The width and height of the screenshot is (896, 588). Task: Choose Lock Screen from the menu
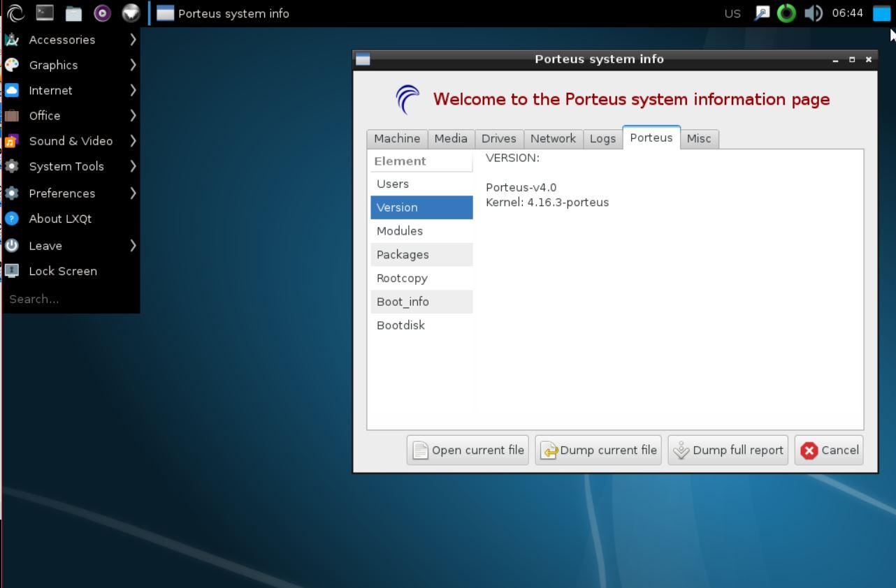(71, 271)
